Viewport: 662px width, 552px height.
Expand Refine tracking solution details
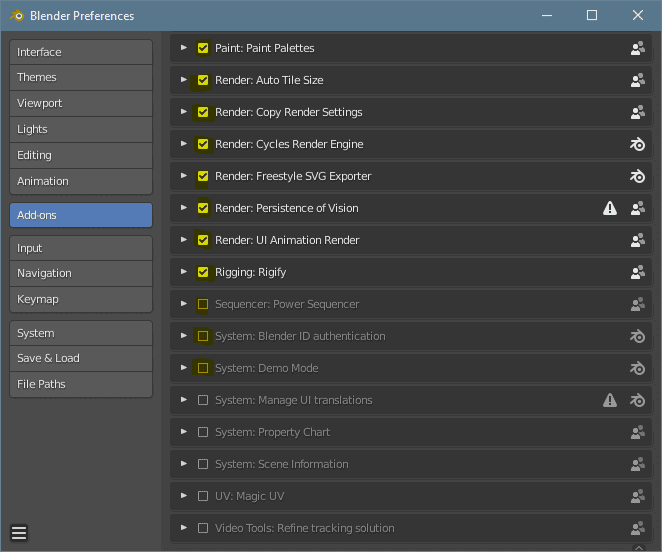coord(184,528)
